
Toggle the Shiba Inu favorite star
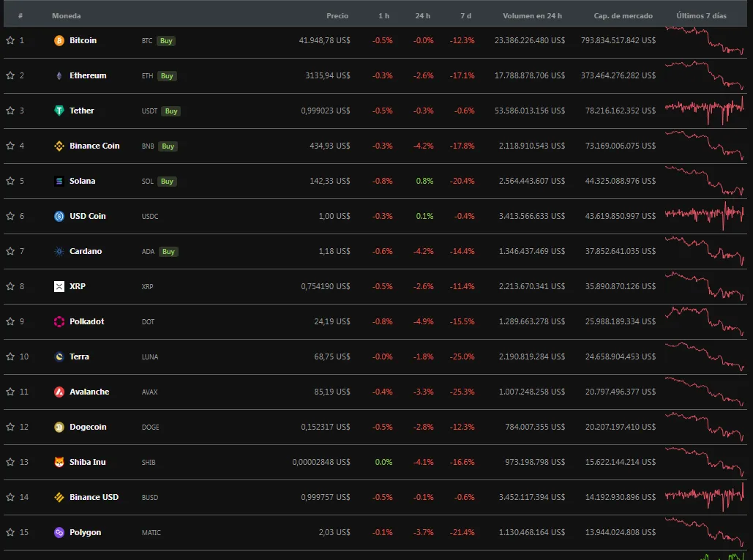coord(10,462)
